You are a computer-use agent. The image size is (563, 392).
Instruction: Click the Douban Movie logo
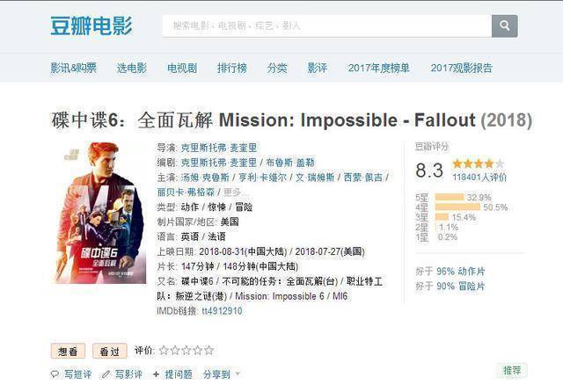coord(91,25)
